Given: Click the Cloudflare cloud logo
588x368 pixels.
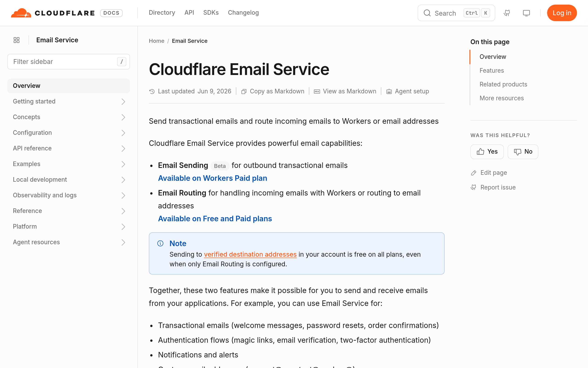Looking at the screenshot, I should [x=21, y=13].
